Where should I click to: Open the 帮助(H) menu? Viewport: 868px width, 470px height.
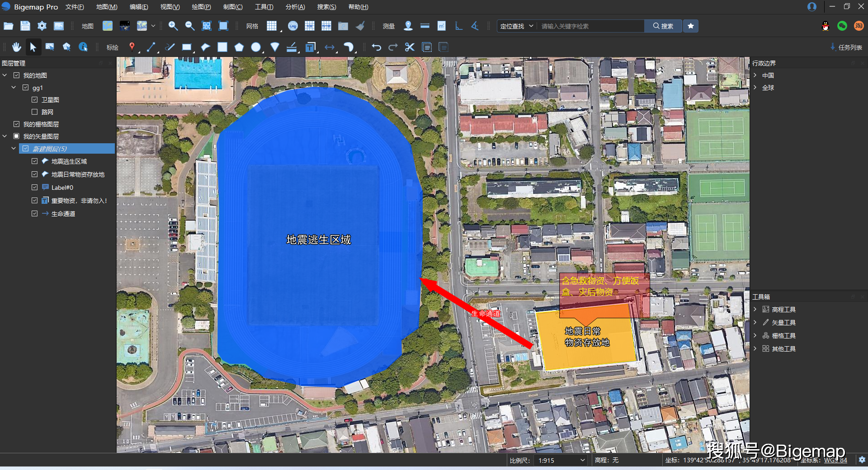tap(358, 7)
